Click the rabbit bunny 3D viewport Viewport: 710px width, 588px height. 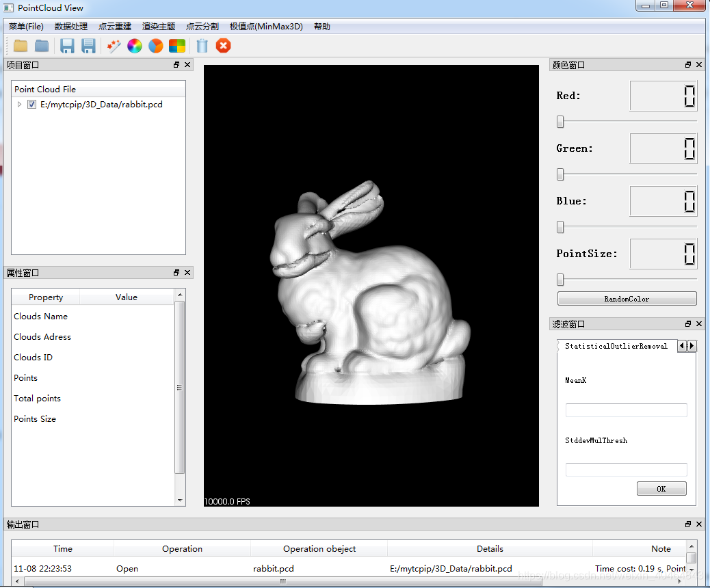371,286
